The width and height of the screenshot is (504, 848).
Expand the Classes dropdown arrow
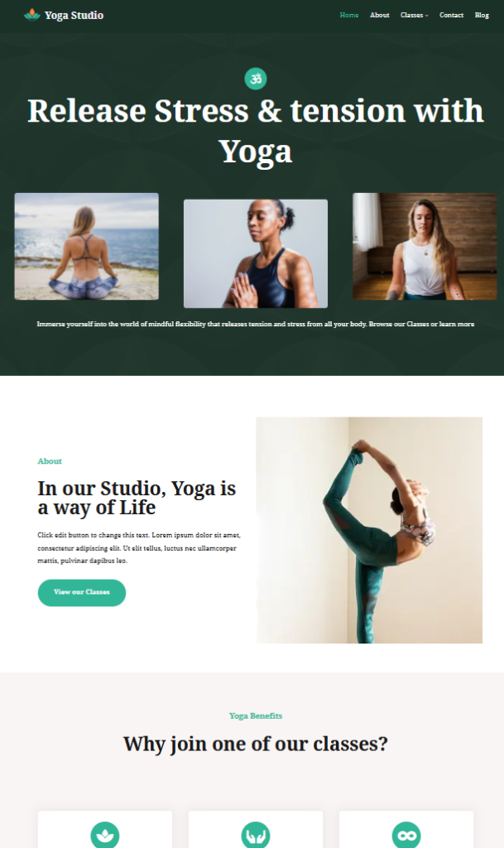(427, 16)
